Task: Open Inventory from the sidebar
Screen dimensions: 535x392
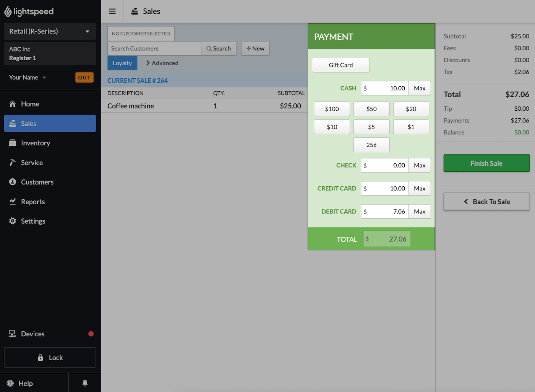Action: point(35,143)
